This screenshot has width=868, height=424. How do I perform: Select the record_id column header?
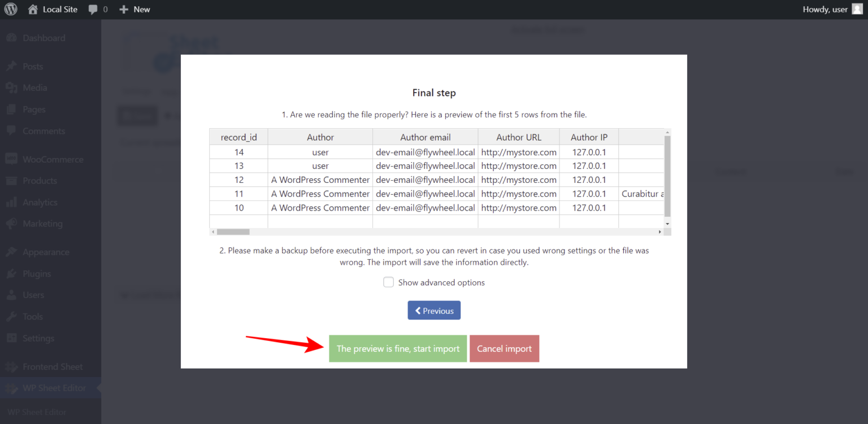coord(238,137)
